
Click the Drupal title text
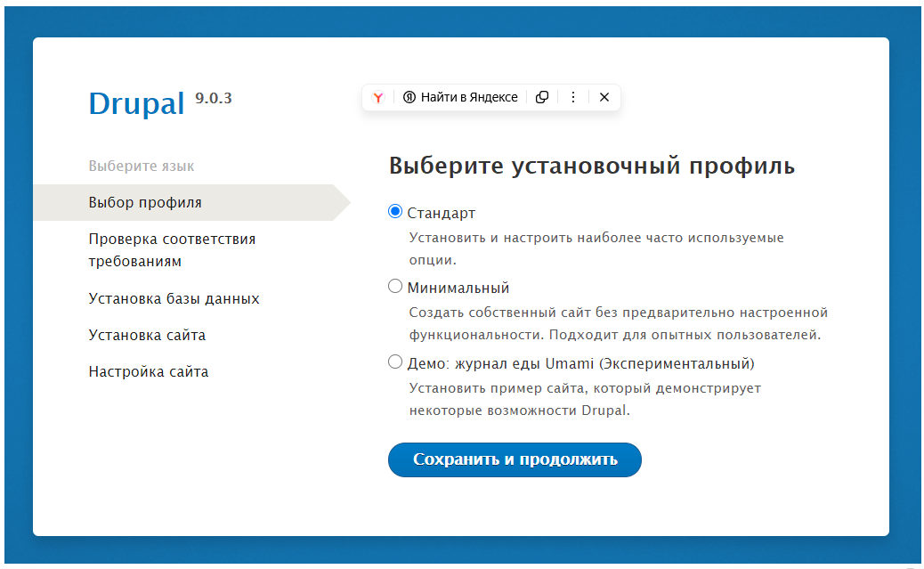pyautogui.click(x=137, y=104)
